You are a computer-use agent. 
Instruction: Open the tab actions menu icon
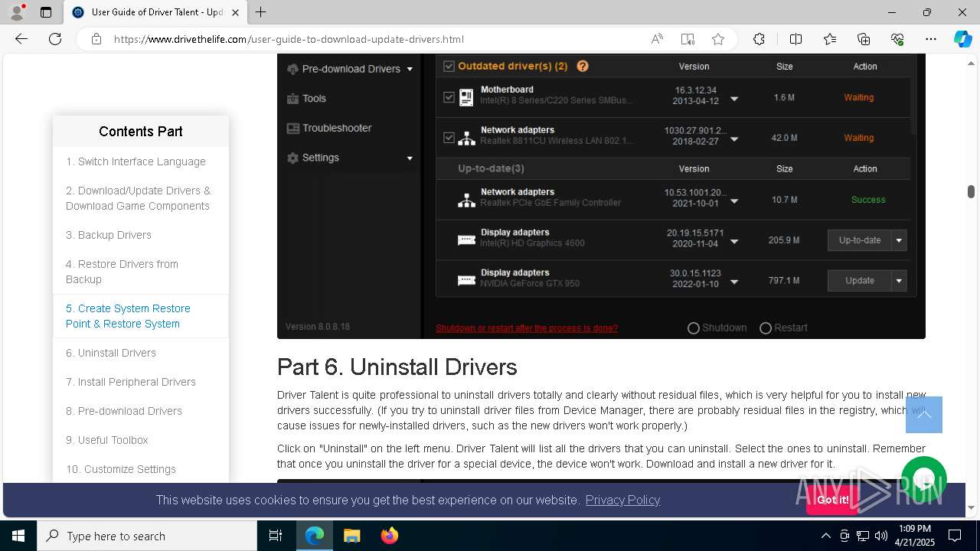46,12
